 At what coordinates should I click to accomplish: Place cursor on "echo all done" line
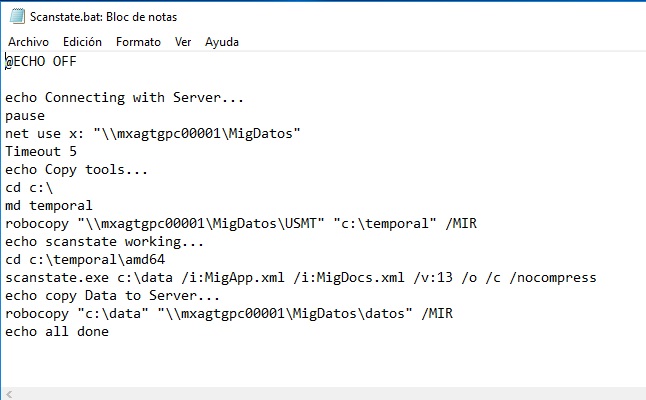(x=57, y=332)
